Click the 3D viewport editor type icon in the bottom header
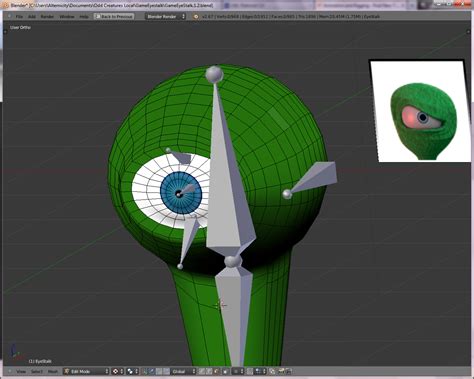This screenshot has height=379, width=474. (9, 371)
